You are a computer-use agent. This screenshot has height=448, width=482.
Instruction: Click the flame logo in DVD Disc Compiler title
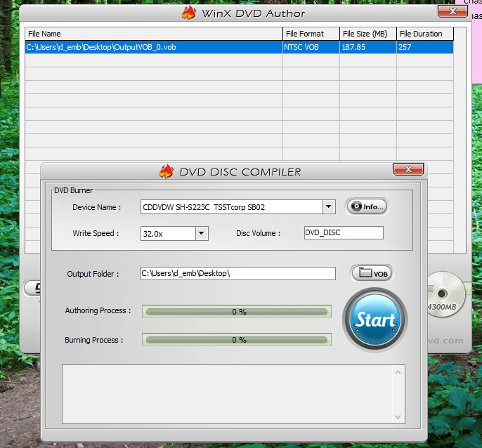pyautogui.click(x=167, y=171)
